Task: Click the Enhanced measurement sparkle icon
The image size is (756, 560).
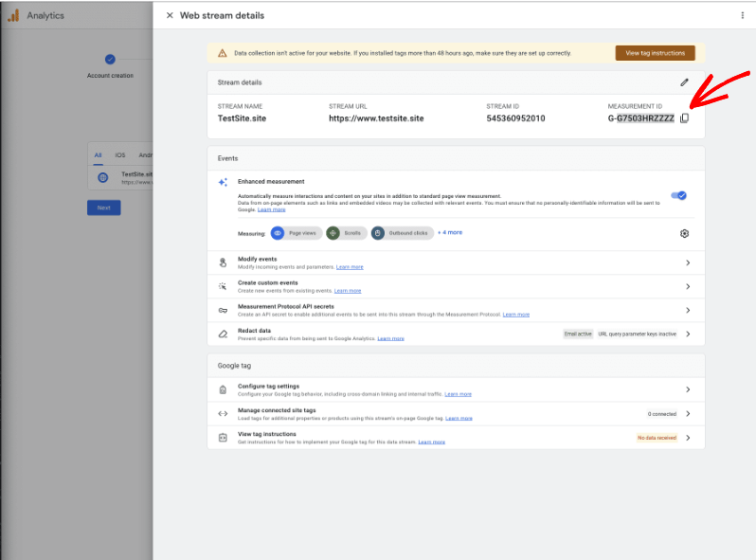Action: coord(223,182)
